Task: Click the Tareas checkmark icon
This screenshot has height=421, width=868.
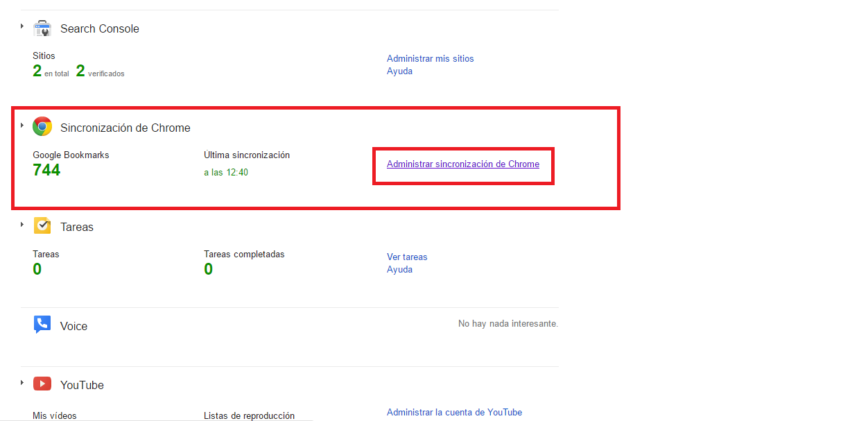Action: tap(42, 226)
